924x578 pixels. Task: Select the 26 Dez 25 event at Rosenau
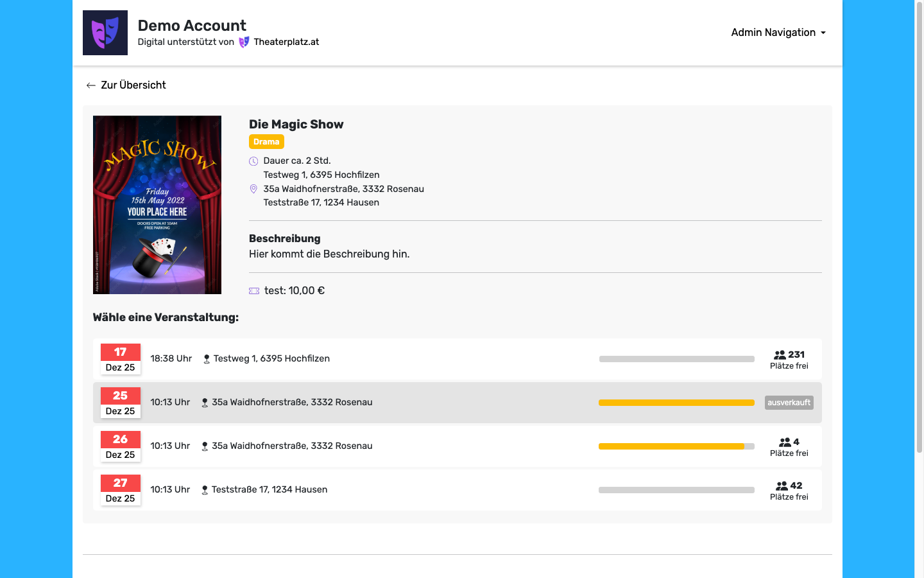point(385,446)
